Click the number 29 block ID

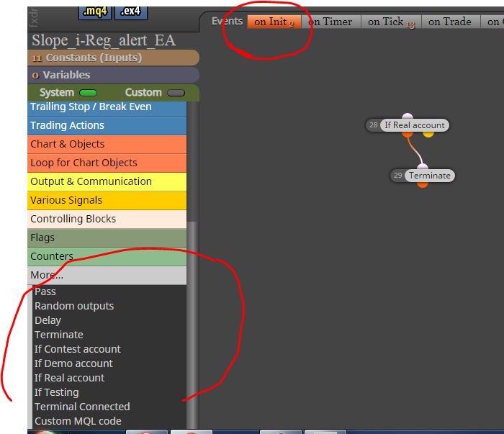point(398,176)
